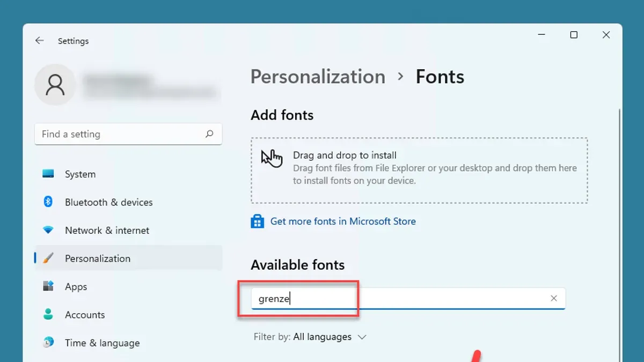Maximize the Settings window

pyautogui.click(x=574, y=35)
